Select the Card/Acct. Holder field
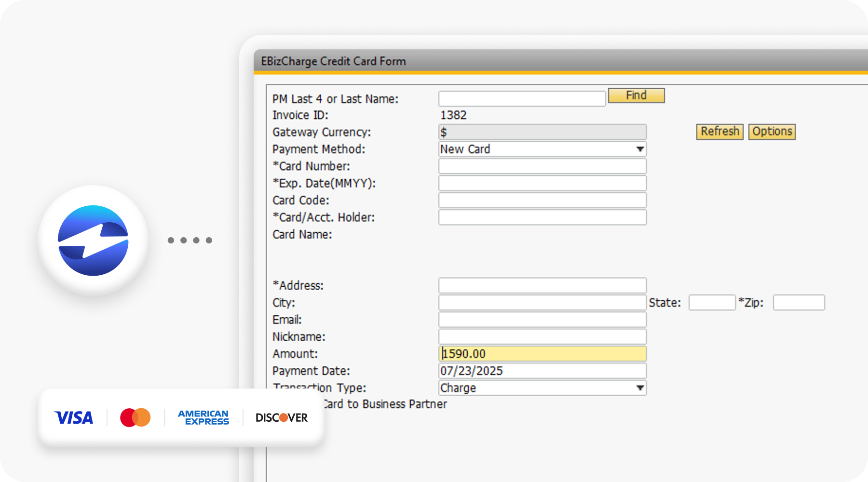The height and width of the screenshot is (482, 868). 542,217
